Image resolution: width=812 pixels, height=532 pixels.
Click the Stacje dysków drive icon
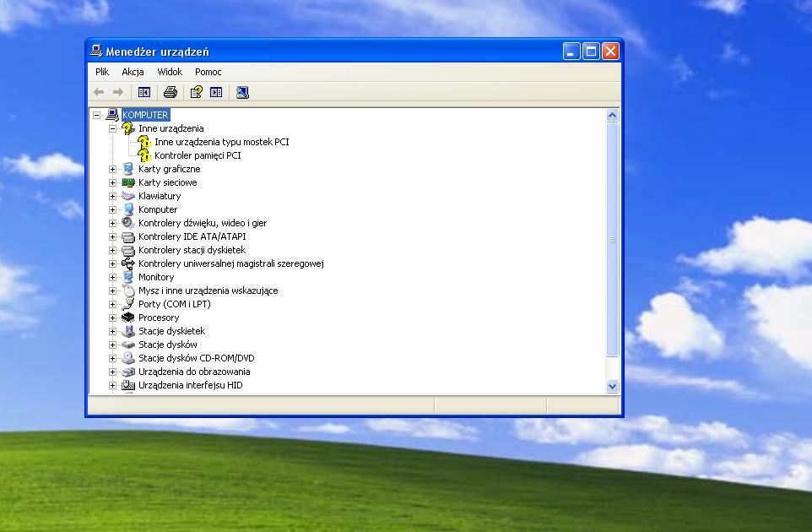pyautogui.click(x=128, y=345)
